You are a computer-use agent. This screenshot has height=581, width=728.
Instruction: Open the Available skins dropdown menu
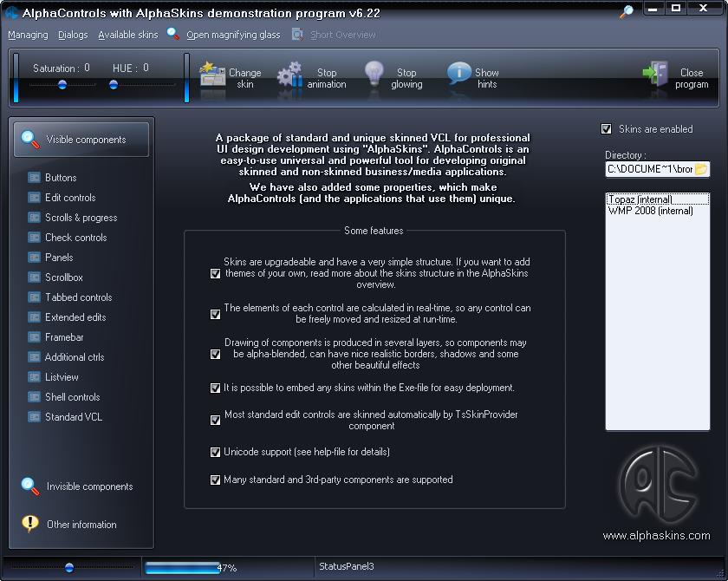127,35
